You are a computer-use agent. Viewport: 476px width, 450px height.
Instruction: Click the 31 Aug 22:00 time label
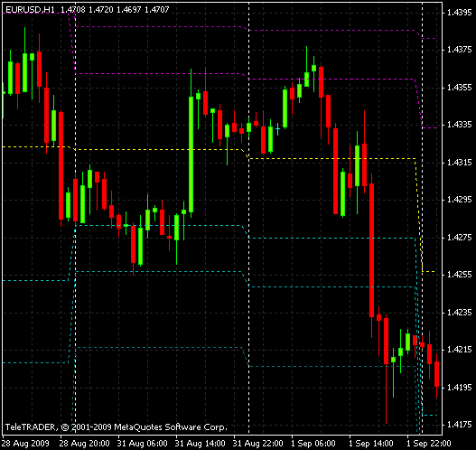[x=258, y=444]
